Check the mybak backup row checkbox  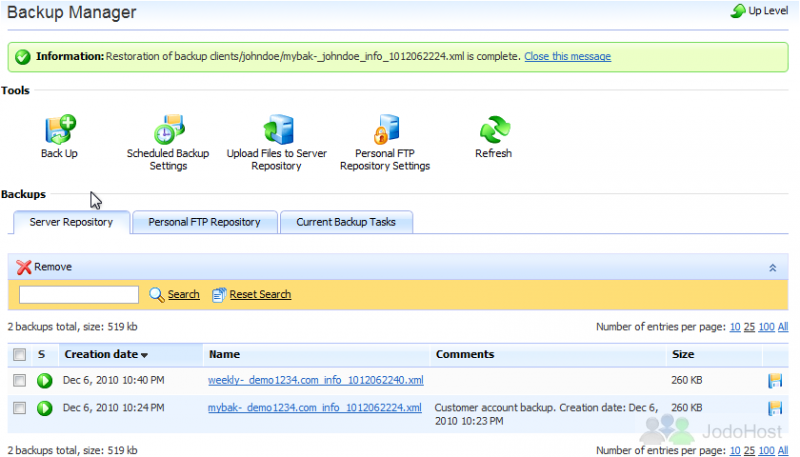point(20,408)
